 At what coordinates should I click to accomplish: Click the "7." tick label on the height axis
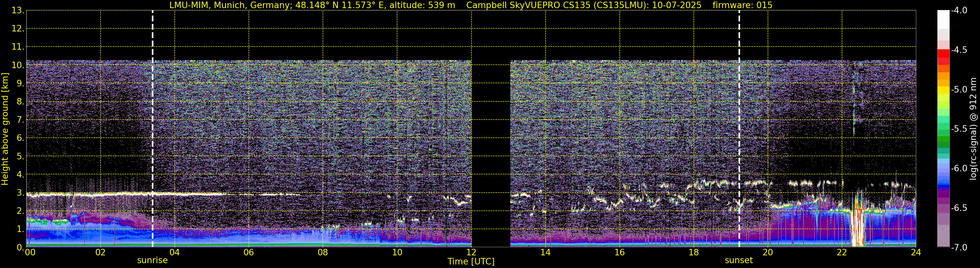(x=20, y=120)
